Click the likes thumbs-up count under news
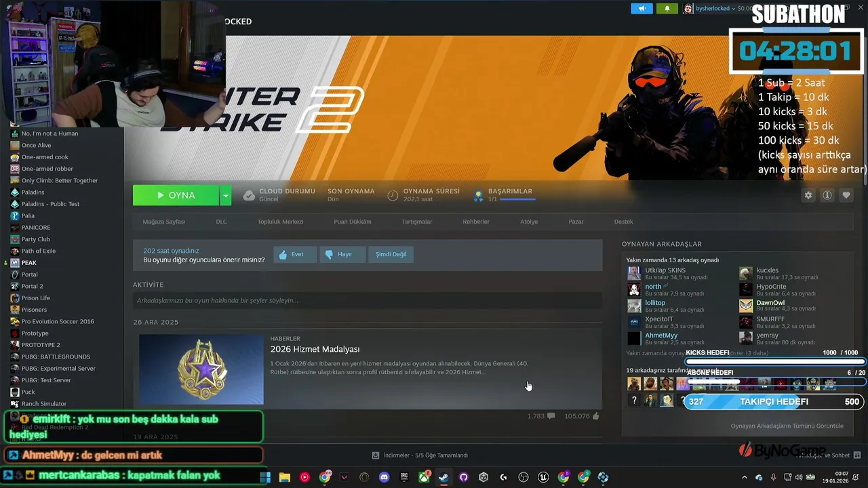The width and height of the screenshot is (868, 488). [x=581, y=416]
